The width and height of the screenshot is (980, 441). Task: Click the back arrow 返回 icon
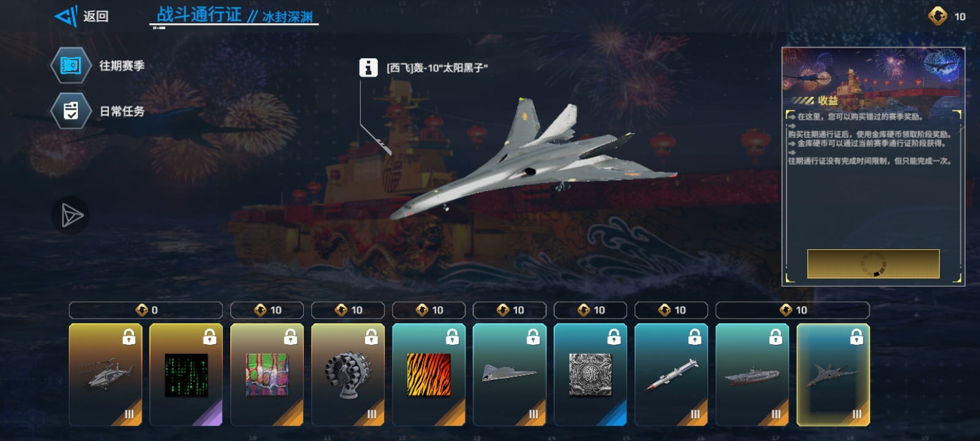66,16
